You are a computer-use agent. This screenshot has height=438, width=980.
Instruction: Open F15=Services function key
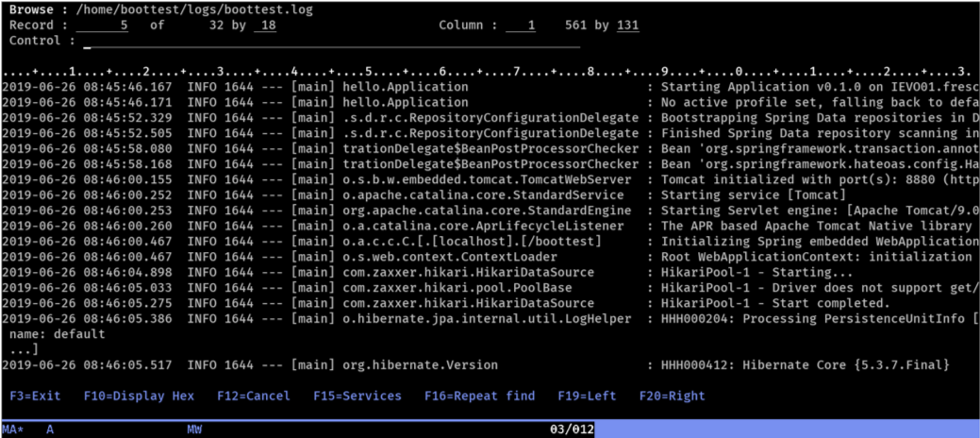pos(357,396)
